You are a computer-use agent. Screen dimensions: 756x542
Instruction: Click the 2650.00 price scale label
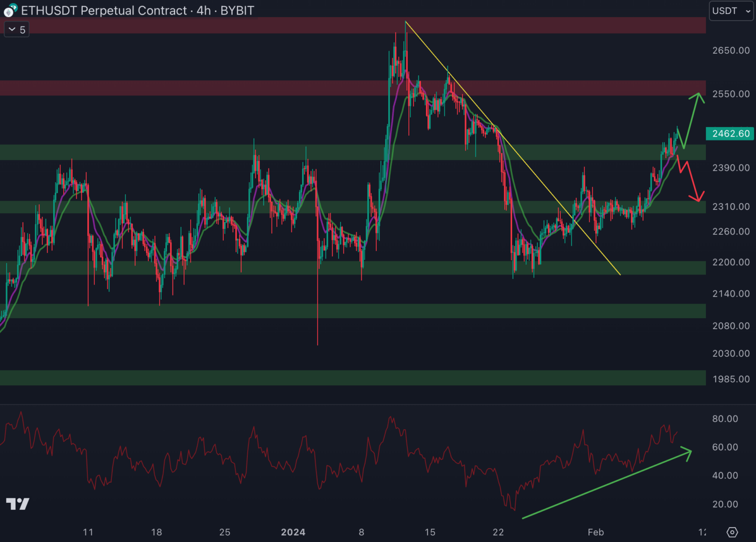(730, 50)
